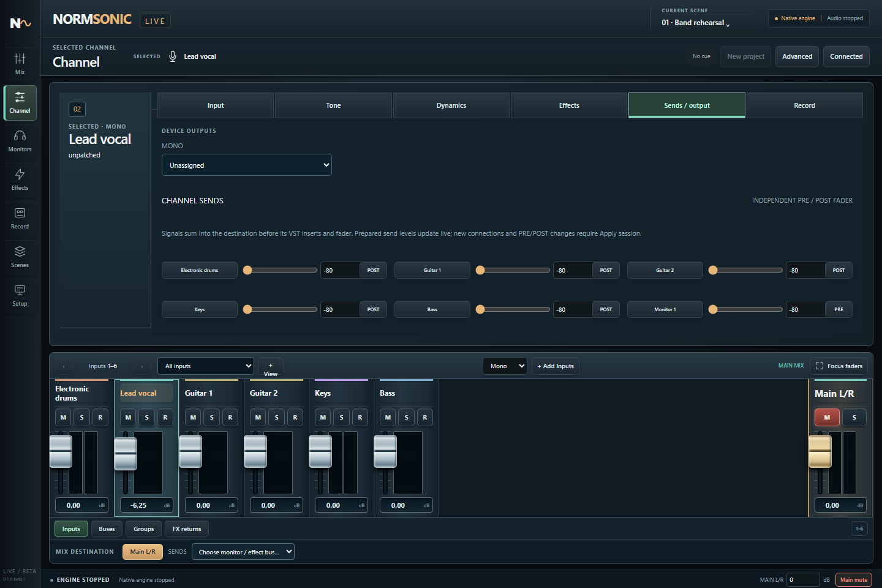This screenshot has height=588, width=882.
Task: Click the Advanced button
Action: click(797, 56)
